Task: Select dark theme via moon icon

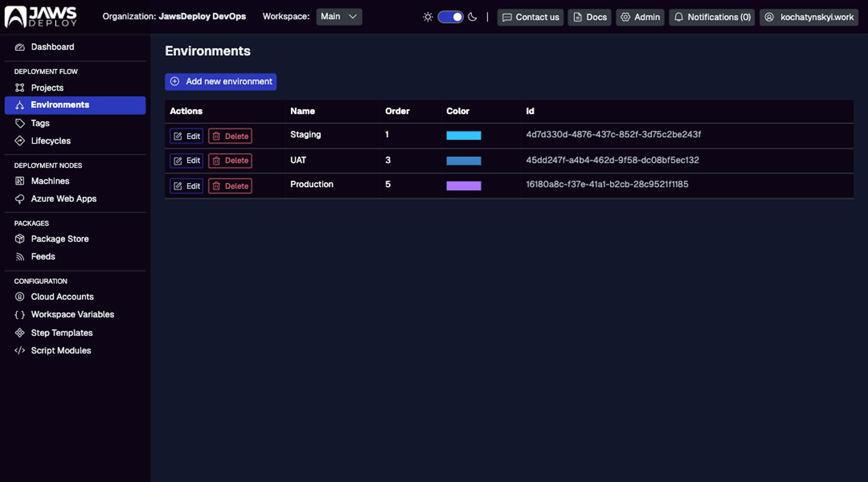Action: click(x=472, y=17)
